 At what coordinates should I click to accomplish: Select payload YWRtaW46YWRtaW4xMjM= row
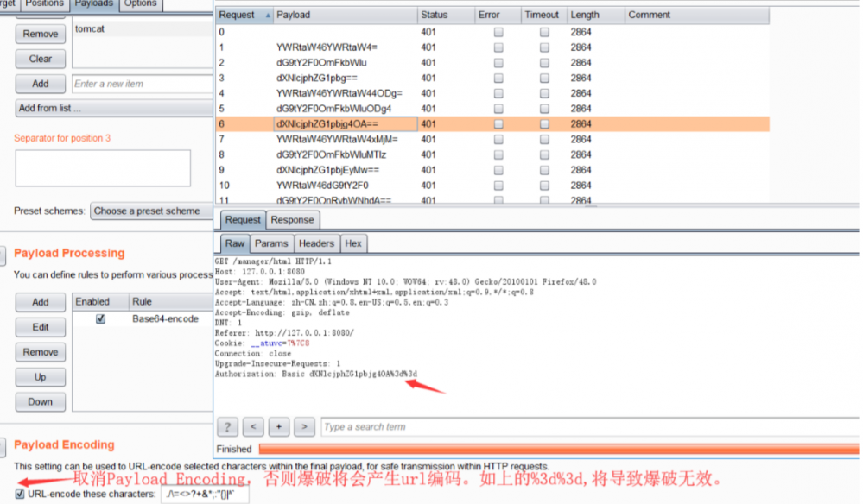pos(492,140)
